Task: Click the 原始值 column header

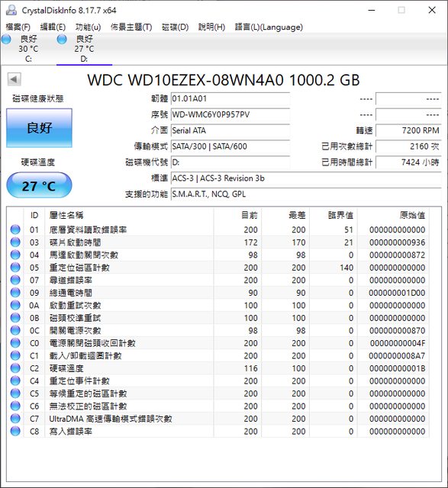Action: pyautogui.click(x=394, y=215)
